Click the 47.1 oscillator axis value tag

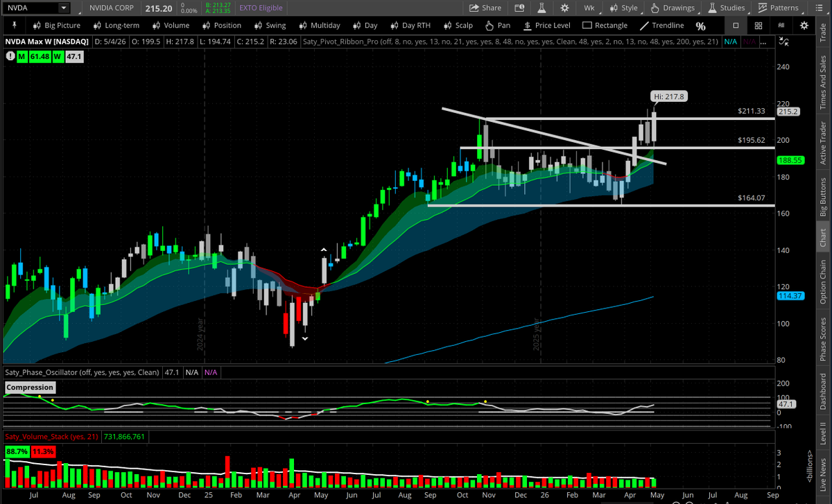788,403
